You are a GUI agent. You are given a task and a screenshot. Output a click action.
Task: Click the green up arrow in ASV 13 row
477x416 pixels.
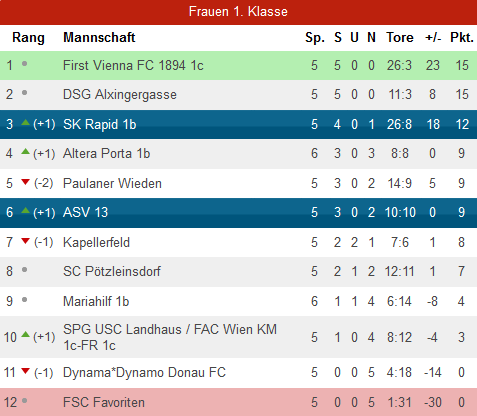point(25,211)
